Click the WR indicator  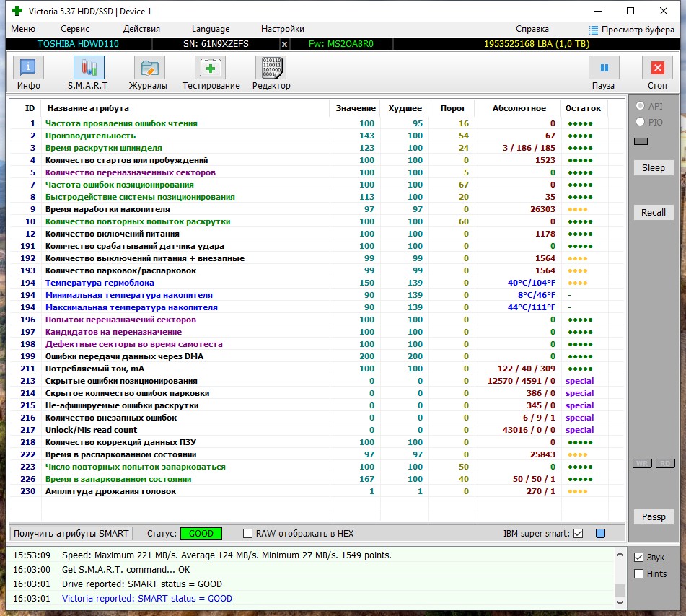(x=642, y=463)
